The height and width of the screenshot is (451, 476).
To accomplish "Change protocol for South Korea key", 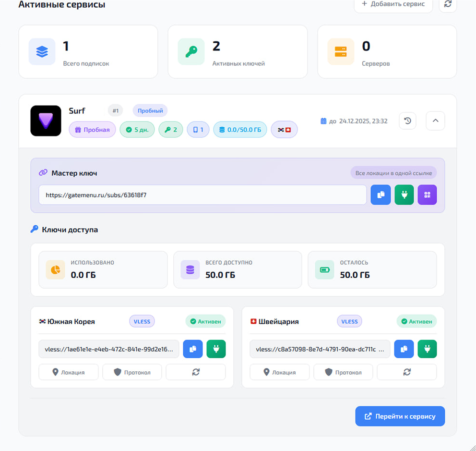I will [x=132, y=372].
